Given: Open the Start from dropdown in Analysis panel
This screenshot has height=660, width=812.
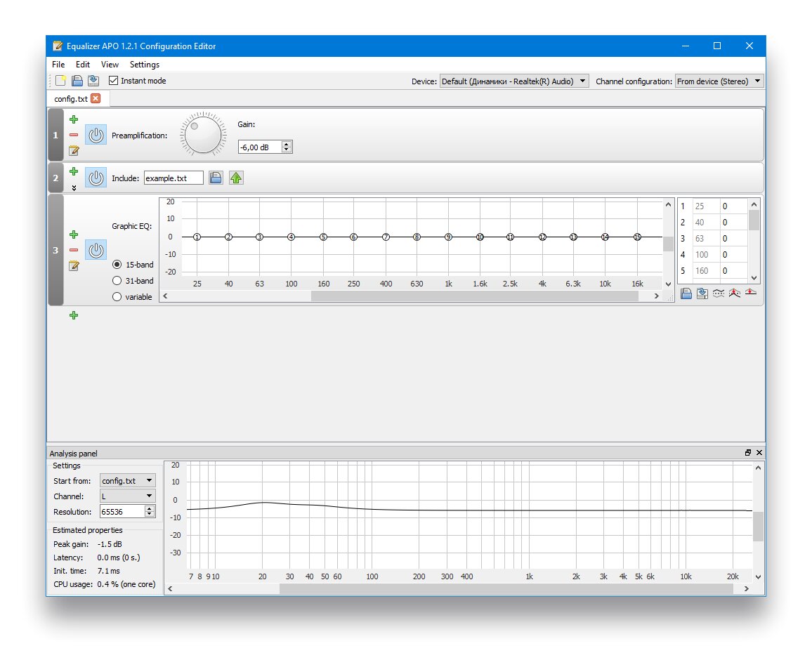Looking at the screenshot, I should click(x=128, y=481).
